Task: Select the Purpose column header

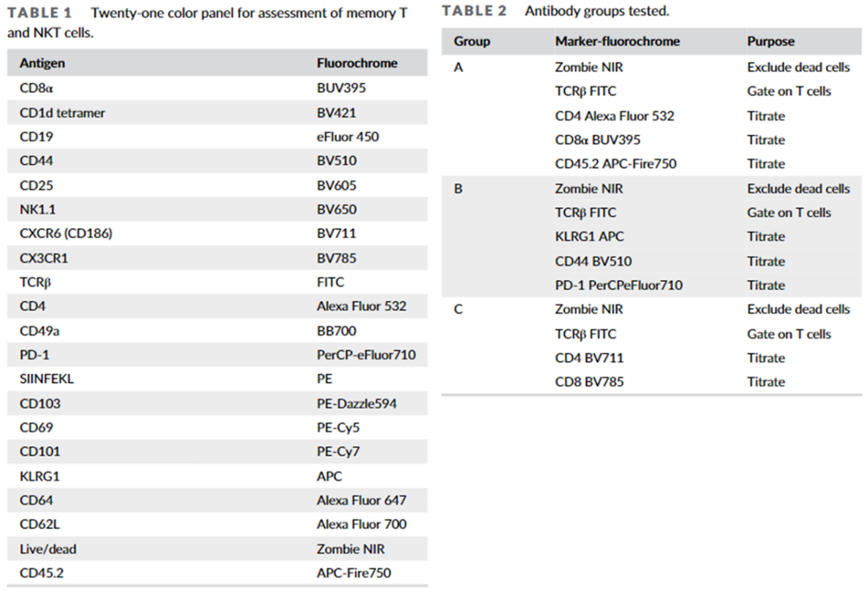Action: (x=770, y=41)
